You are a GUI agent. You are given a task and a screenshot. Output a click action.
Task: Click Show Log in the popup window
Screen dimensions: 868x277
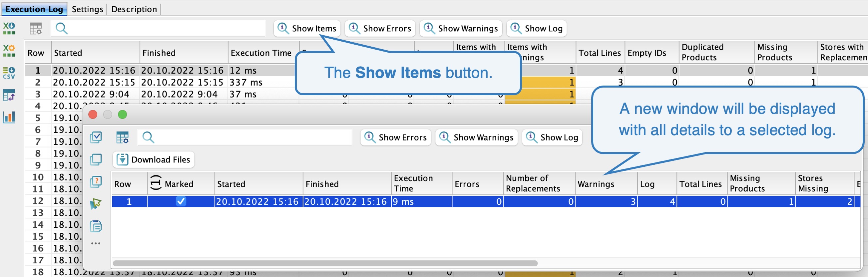552,138
